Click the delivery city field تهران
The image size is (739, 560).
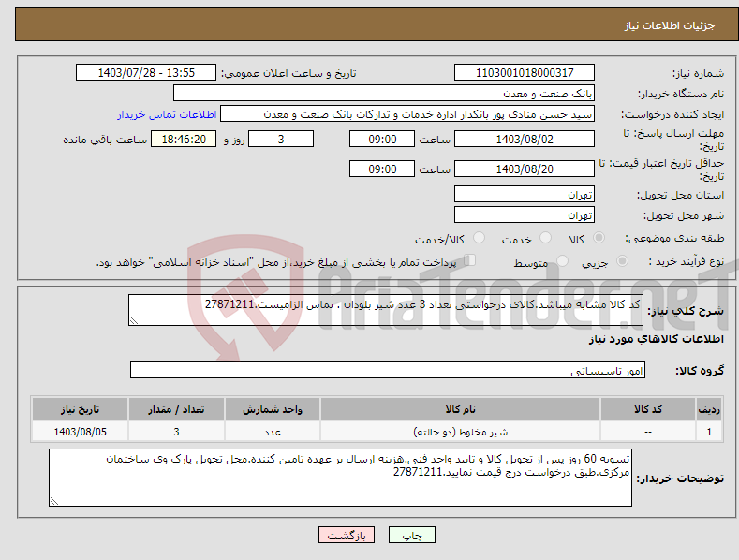tap(525, 215)
